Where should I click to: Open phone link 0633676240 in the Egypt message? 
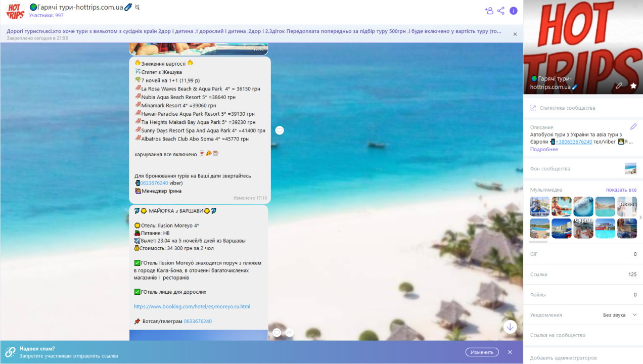tap(154, 183)
